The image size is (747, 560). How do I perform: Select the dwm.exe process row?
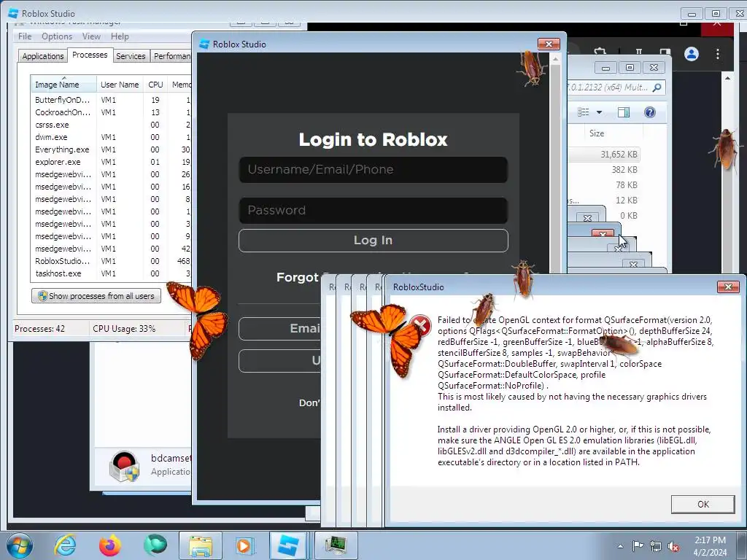point(111,137)
